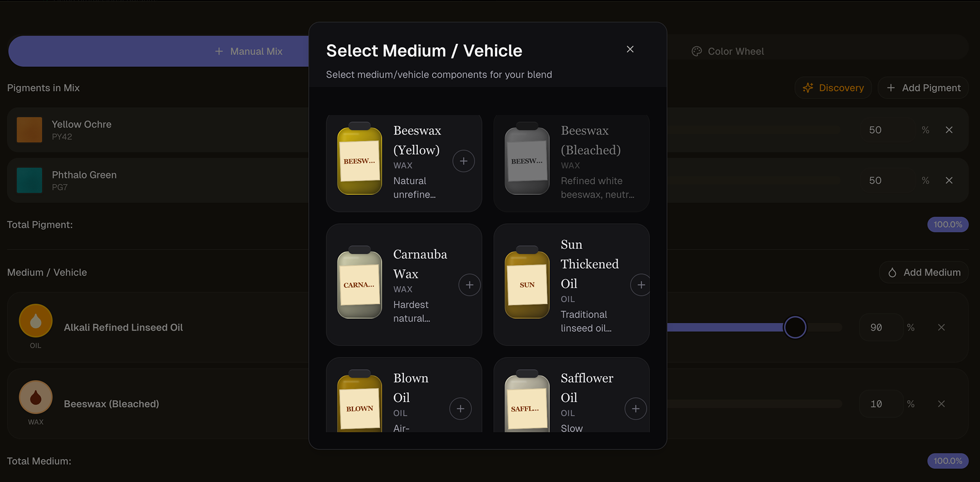
Task: Switch to Manual Mix tab
Action: click(x=249, y=52)
